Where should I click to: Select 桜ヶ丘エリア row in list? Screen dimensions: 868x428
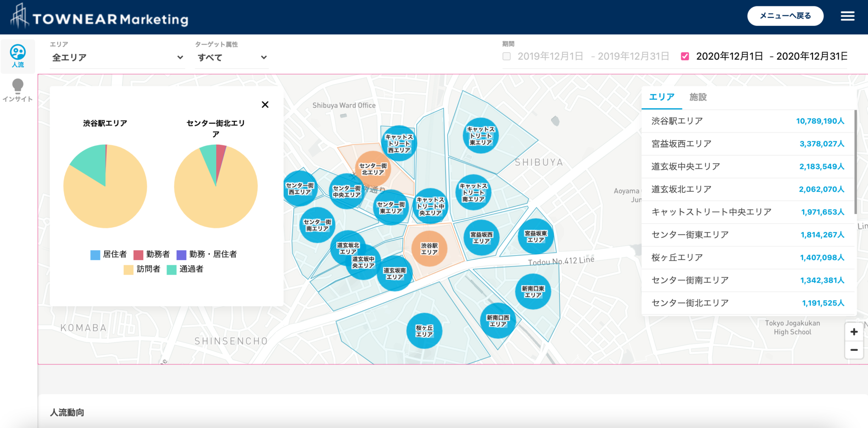pos(748,258)
